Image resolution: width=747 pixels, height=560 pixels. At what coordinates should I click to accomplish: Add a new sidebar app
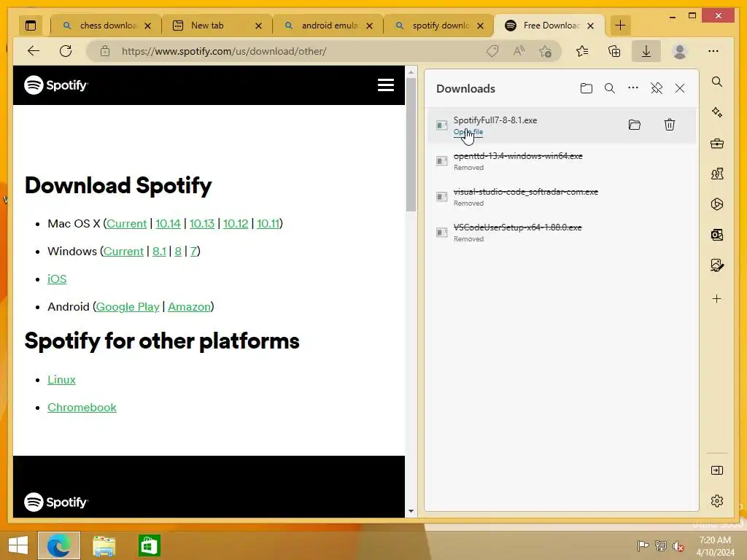click(x=716, y=298)
